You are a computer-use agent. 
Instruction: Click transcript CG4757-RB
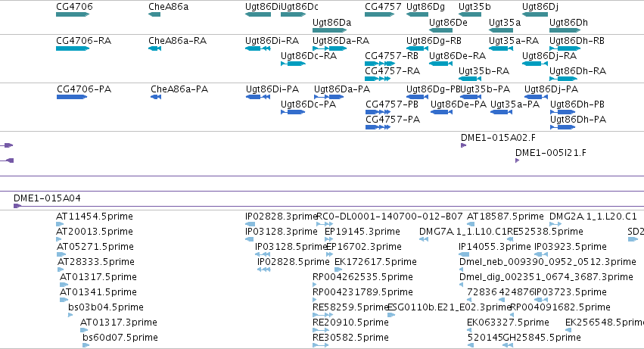click(379, 64)
